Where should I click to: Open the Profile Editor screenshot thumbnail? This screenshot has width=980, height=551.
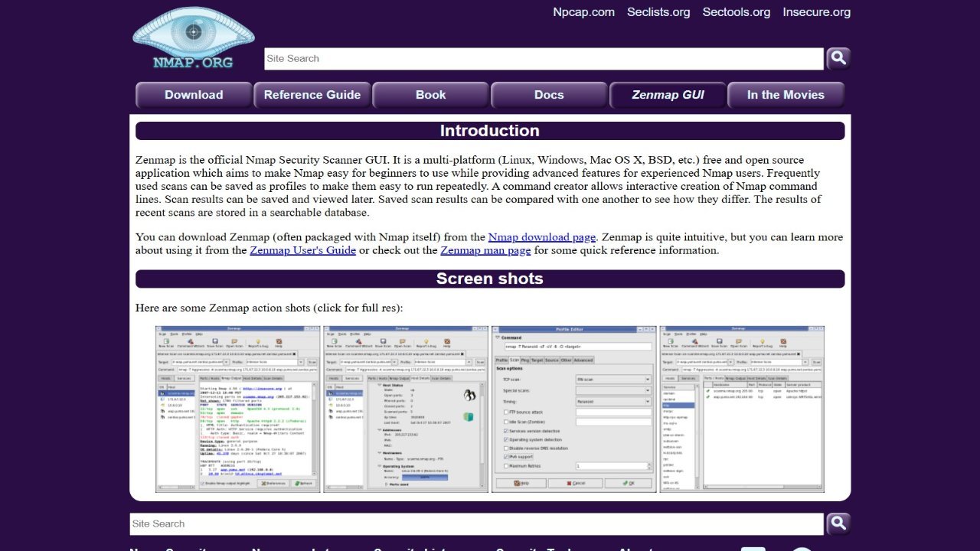click(x=574, y=409)
